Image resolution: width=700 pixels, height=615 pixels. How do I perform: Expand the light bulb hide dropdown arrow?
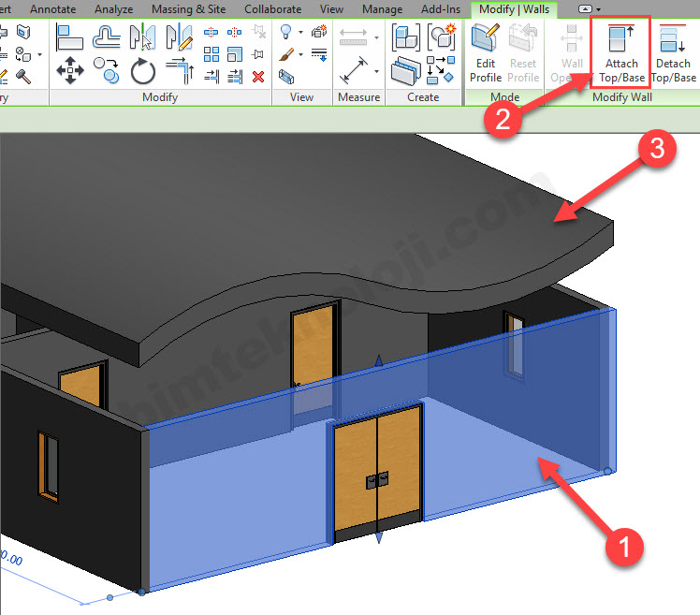tap(300, 34)
